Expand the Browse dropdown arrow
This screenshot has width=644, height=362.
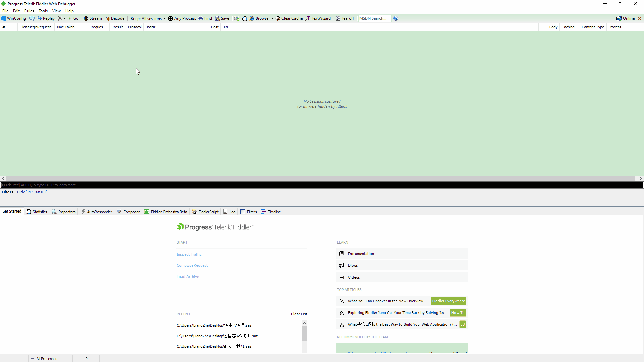coord(272,18)
